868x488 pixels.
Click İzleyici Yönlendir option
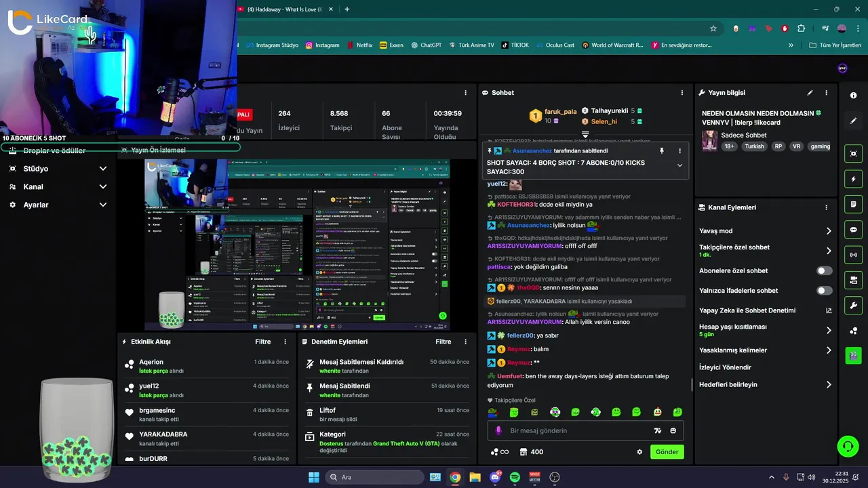click(725, 367)
